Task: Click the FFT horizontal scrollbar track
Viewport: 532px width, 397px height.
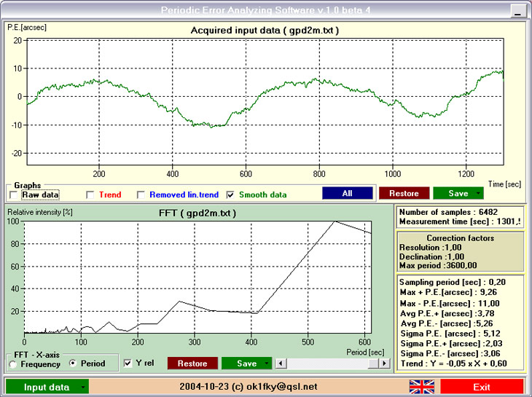Action: [x=327, y=363]
